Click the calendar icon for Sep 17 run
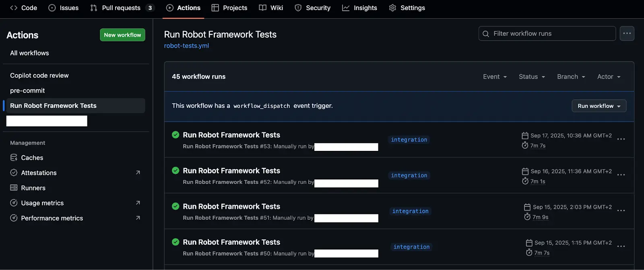Viewport: 644px width, 270px height. click(x=525, y=136)
